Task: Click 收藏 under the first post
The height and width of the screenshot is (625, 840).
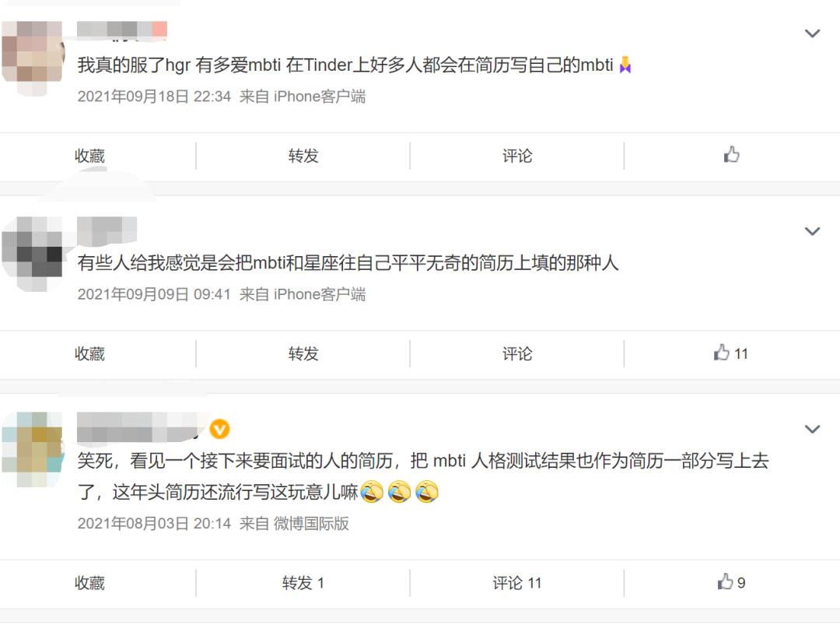Action: click(89, 156)
